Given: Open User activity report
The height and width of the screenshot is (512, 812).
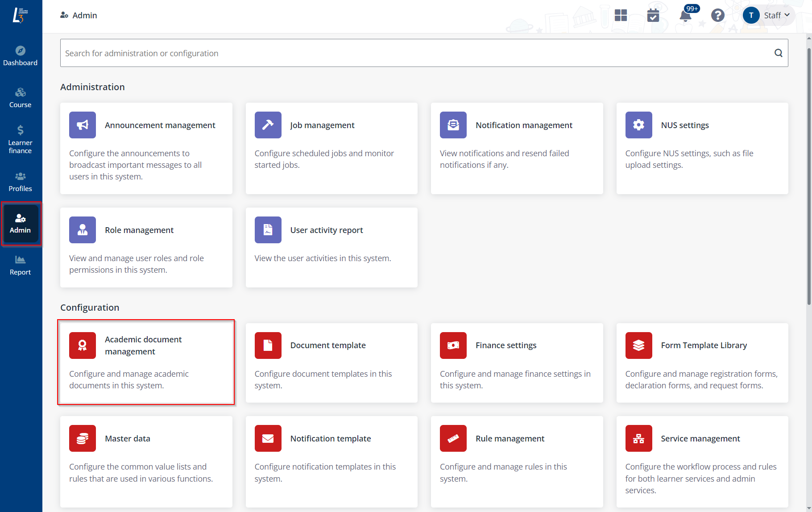Looking at the screenshot, I should 331,247.
